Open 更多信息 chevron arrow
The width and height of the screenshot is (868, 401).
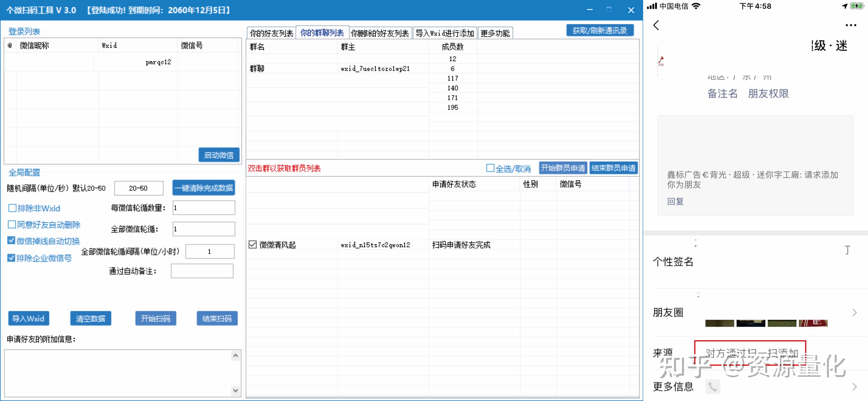(854, 386)
